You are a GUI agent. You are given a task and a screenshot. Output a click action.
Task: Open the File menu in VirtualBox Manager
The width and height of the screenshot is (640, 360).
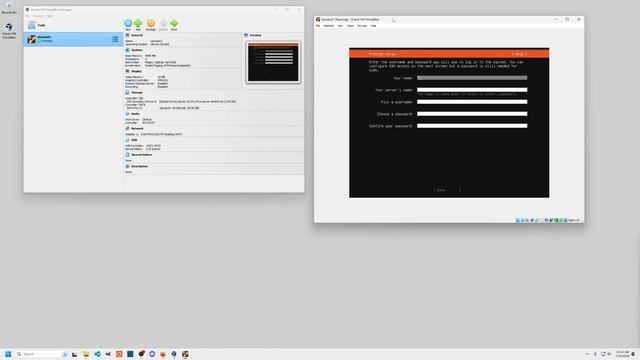(28, 16)
